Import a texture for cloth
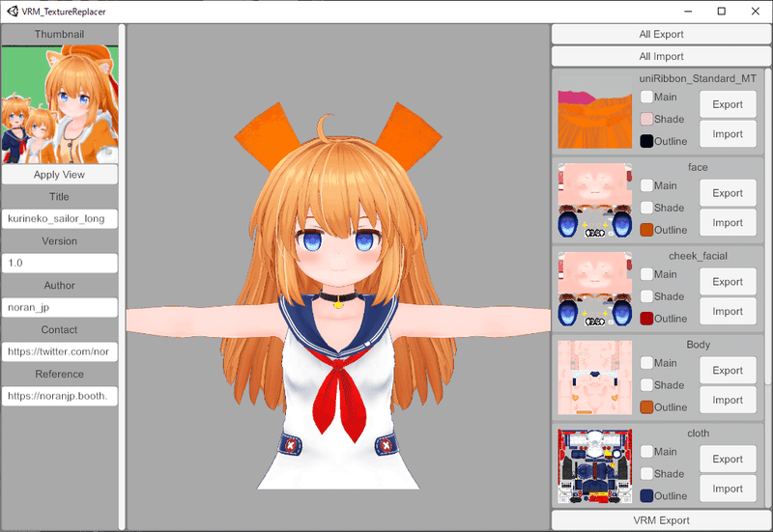 [x=728, y=489]
